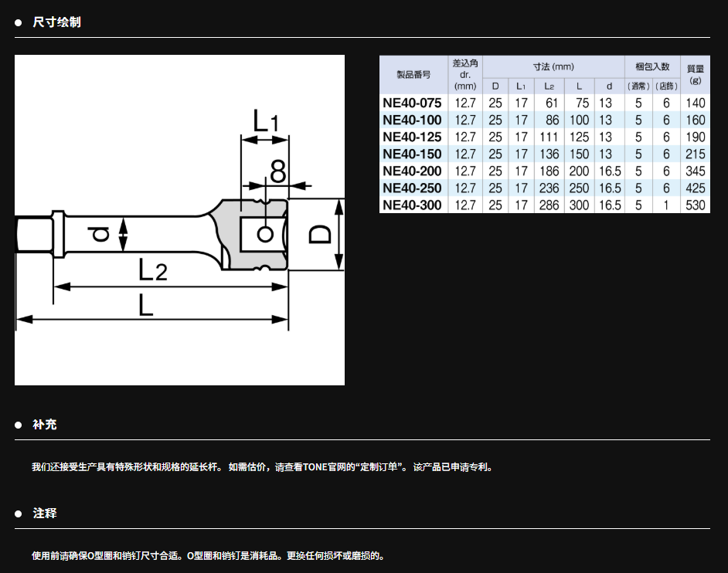Select the NE40-150 product number
The width and height of the screenshot is (728, 573).
412,154
